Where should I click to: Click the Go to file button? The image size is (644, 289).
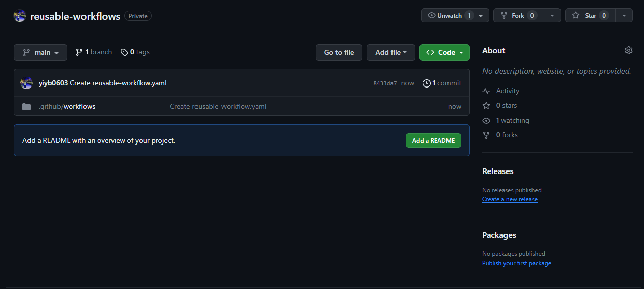pyautogui.click(x=339, y=52)
